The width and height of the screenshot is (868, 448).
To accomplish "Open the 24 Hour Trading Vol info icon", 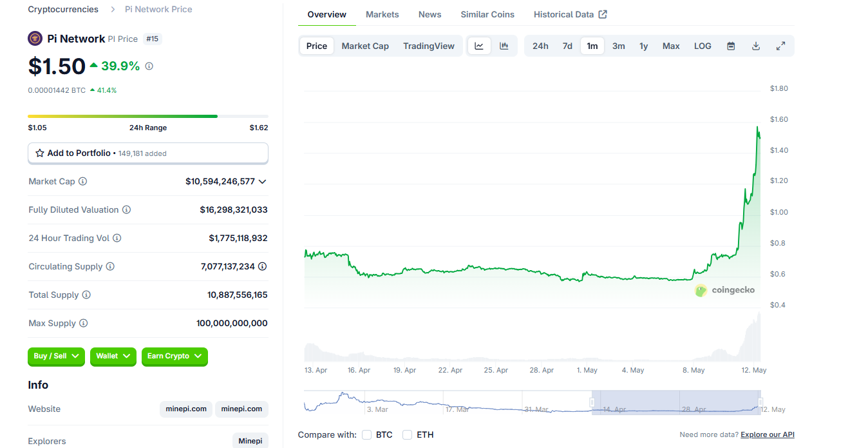I will (x=117, y=239).
